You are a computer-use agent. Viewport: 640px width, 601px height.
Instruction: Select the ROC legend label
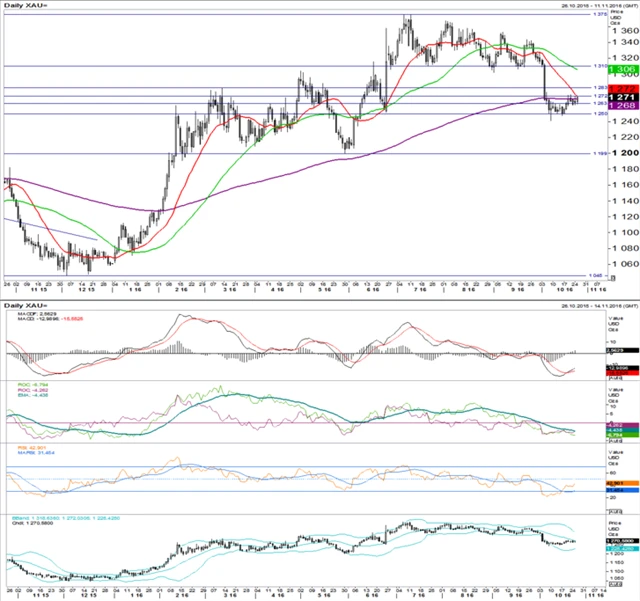pyautogui.click(x=28, y=384)
